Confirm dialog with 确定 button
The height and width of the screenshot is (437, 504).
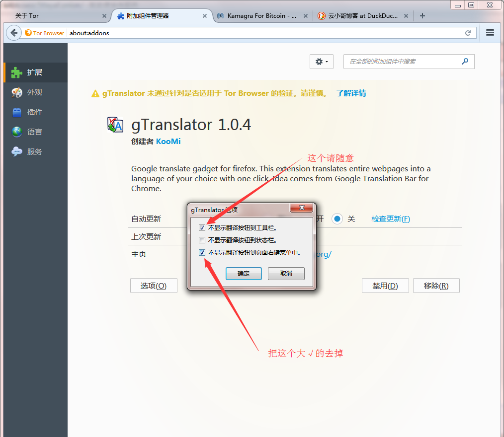244,274
